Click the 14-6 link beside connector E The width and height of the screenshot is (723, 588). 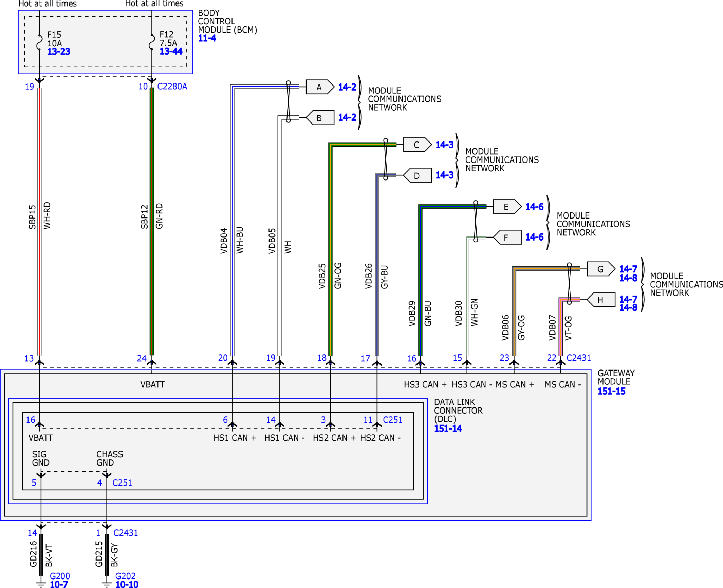point(534,207)
